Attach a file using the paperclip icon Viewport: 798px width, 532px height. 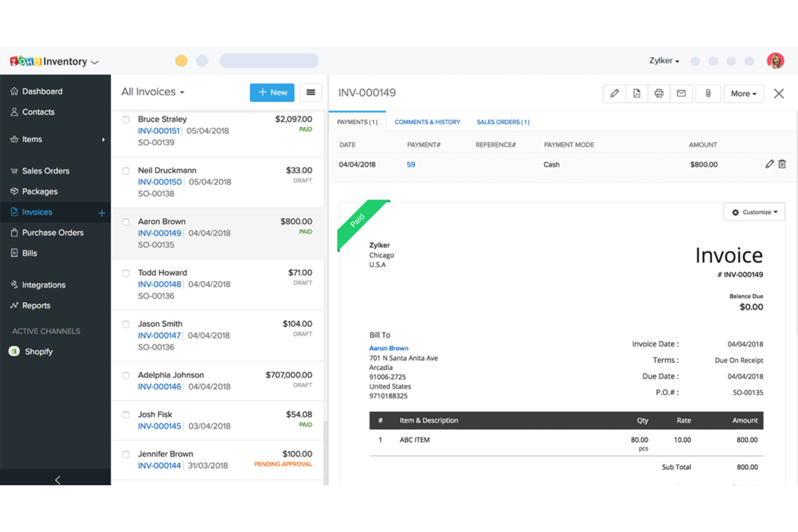click(x=708, y=93)
